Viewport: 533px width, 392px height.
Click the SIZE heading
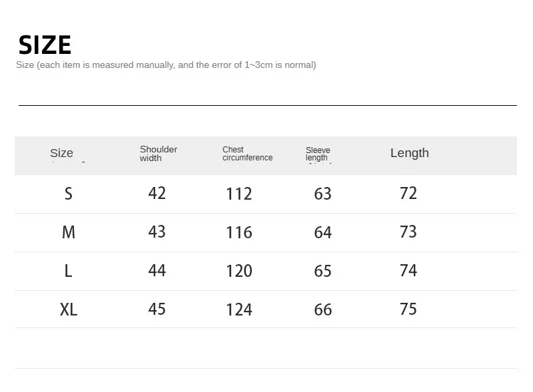[x=45, y=45]
